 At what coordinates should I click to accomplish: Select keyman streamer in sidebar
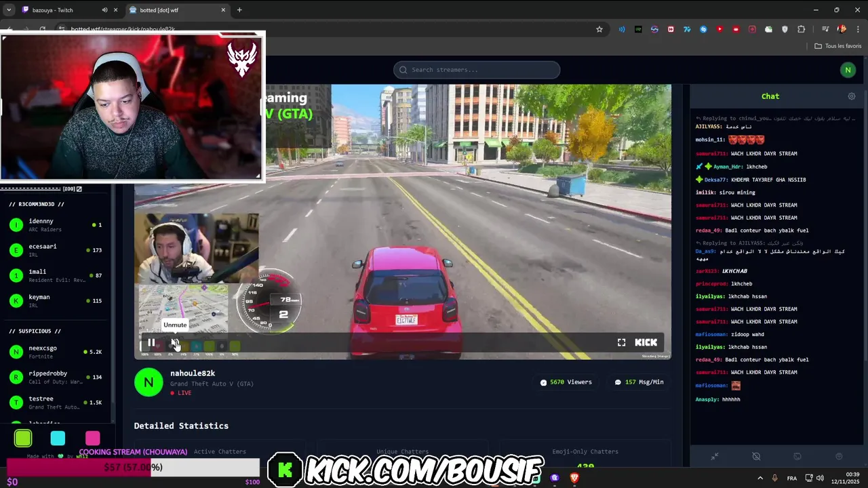coord(56,300)
